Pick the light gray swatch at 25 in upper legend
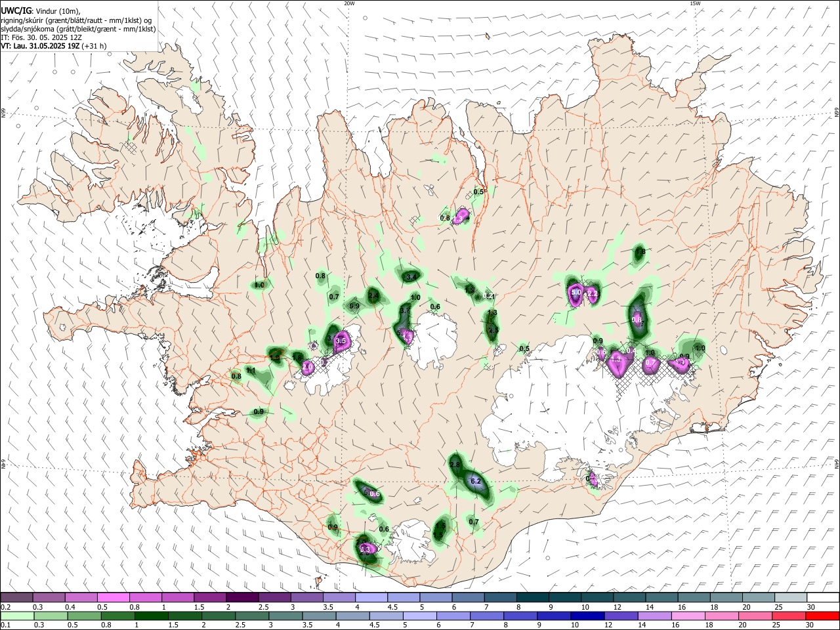840x630 pixels. 791,597
